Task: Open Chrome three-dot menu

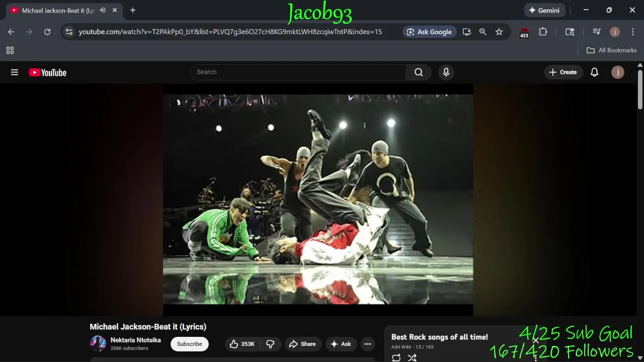Action: coord(633,32)
